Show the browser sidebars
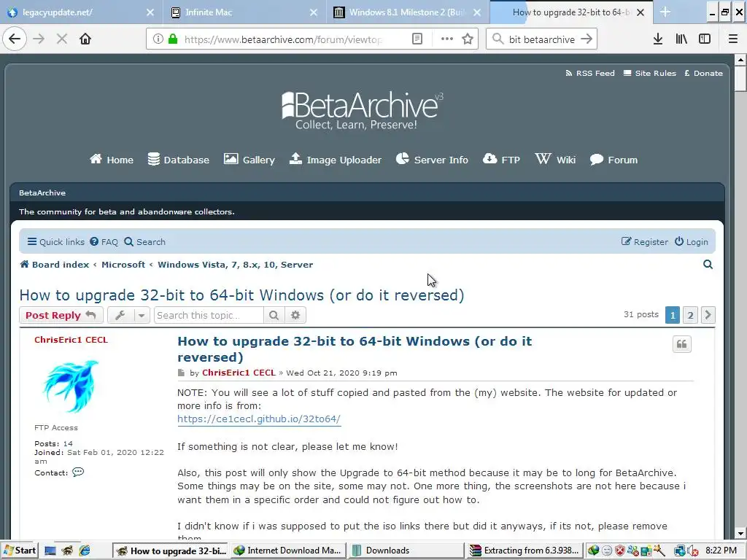The height and width of the screenshot is (560, 747). (705, 39)
